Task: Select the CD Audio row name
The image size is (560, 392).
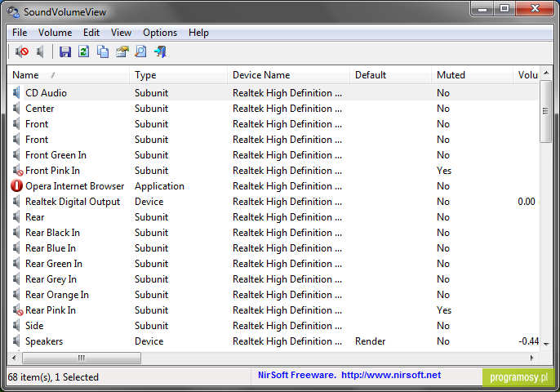Action: (46, 93)
